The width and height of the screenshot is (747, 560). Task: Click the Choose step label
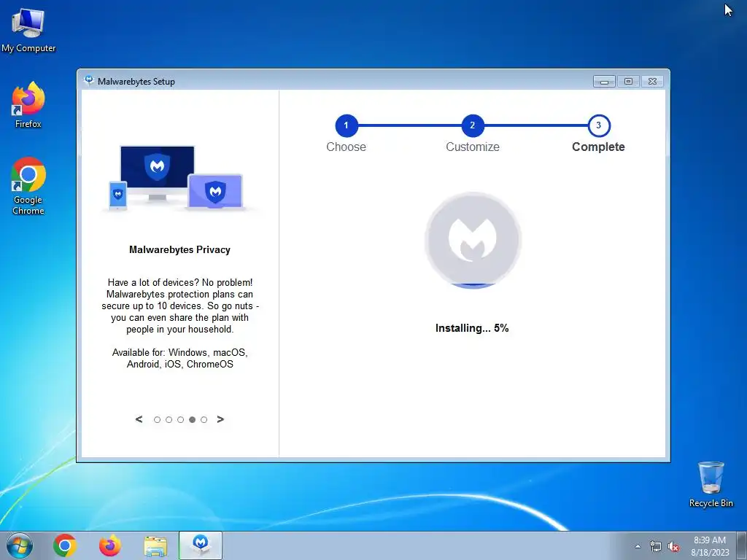pos(347,147)
